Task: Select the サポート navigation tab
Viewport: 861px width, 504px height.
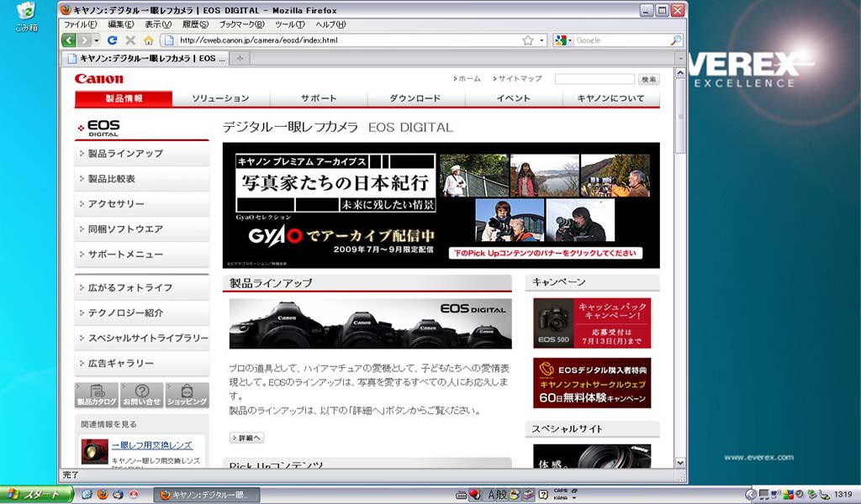Action: (x=319, y=98)
